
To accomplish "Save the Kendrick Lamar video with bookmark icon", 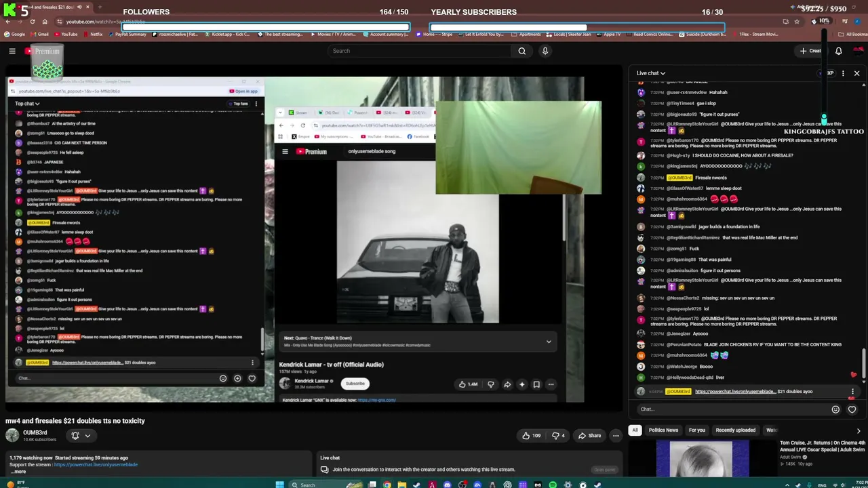I will point(536,384).
